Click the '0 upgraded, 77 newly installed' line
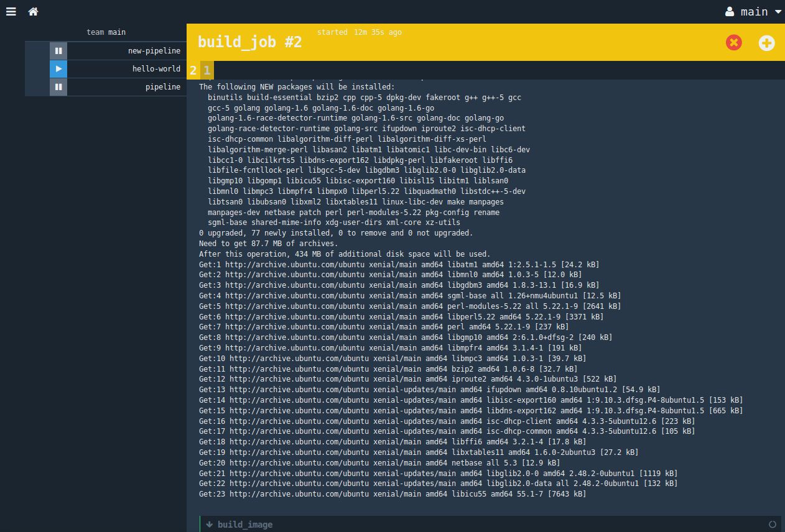This screenshot has height=532, width=785. point(336,233)
